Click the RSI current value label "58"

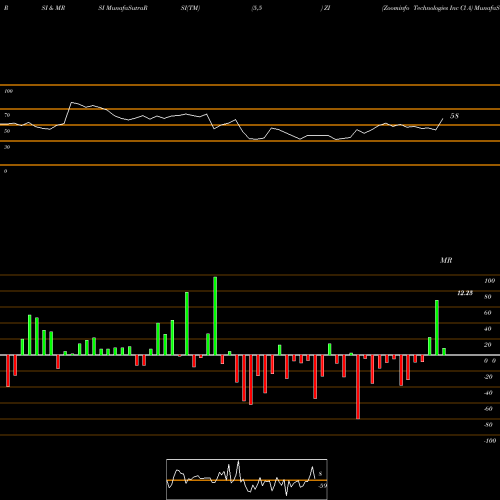[454, 116]
